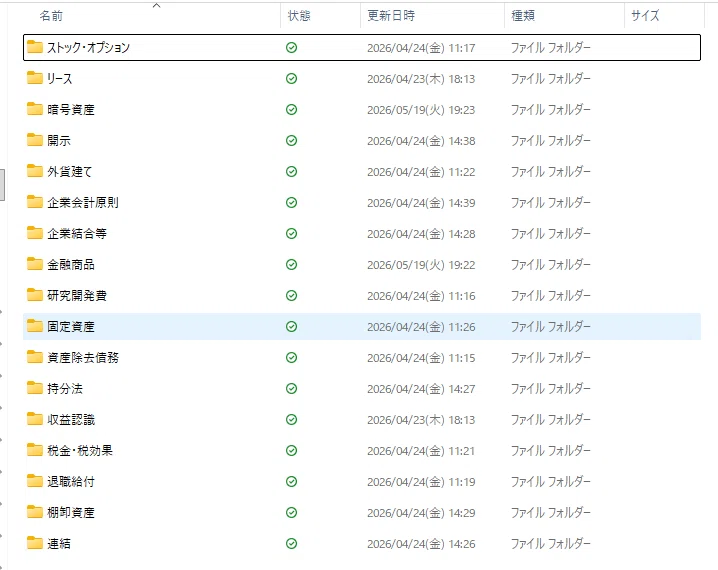Click the ストック・オプション folder icon
718x570 pixels.
click(35, 47)
